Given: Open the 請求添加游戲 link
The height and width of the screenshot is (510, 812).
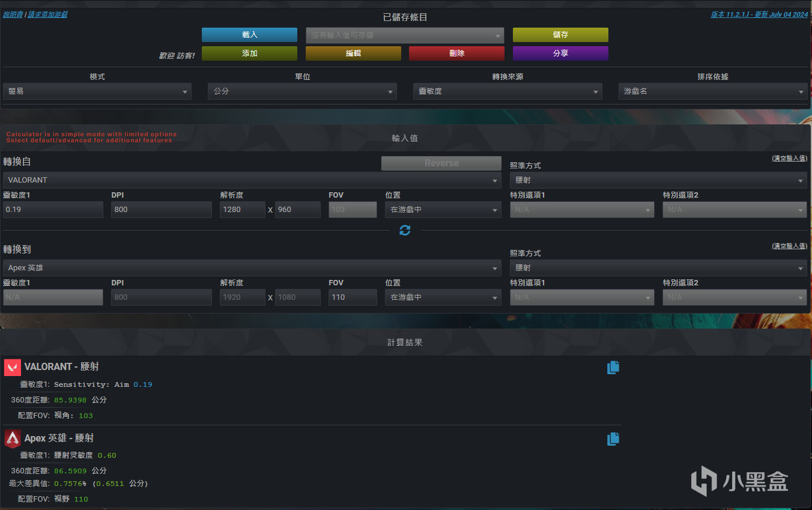Looking at the screenshot, I should coord(47,14).
